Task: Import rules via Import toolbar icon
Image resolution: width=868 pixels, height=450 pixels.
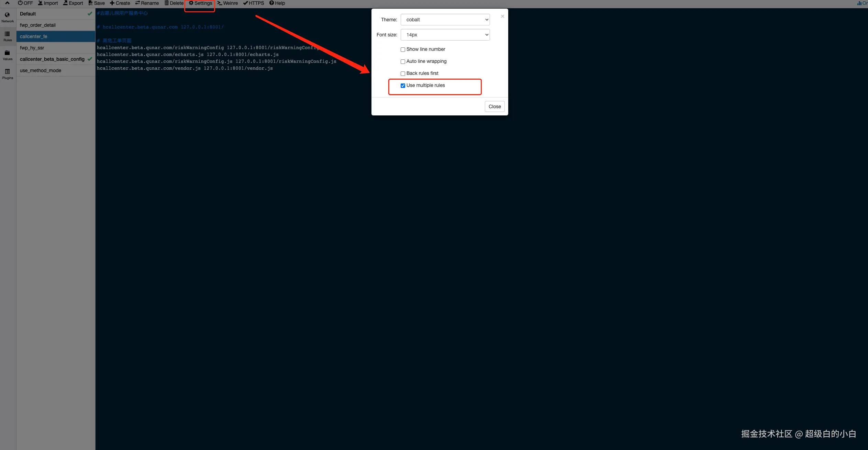Action: point(48,3)
